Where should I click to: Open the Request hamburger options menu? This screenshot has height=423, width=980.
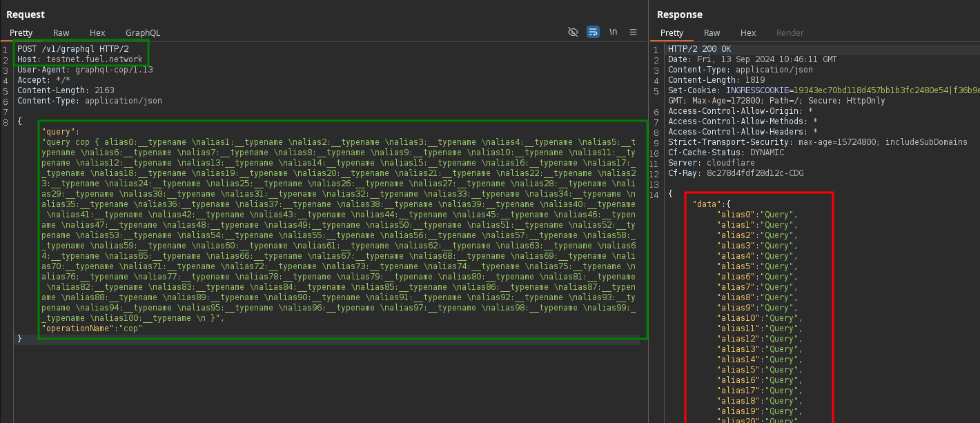click(x=633, y=32)
